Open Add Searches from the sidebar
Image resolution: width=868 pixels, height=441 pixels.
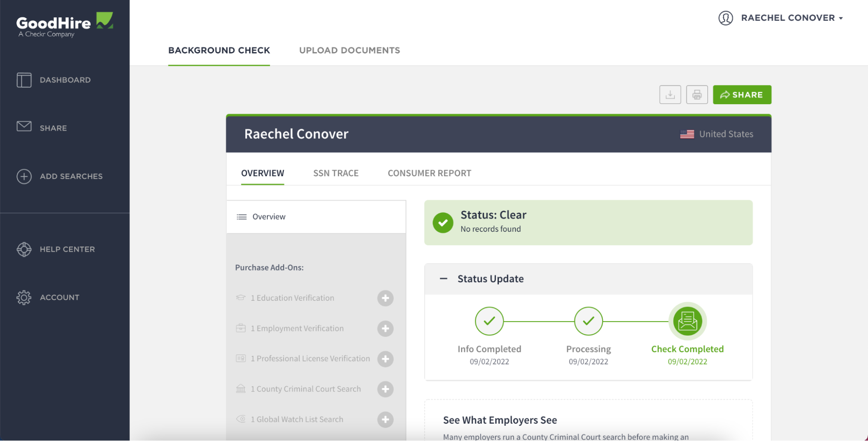(71, 176)
